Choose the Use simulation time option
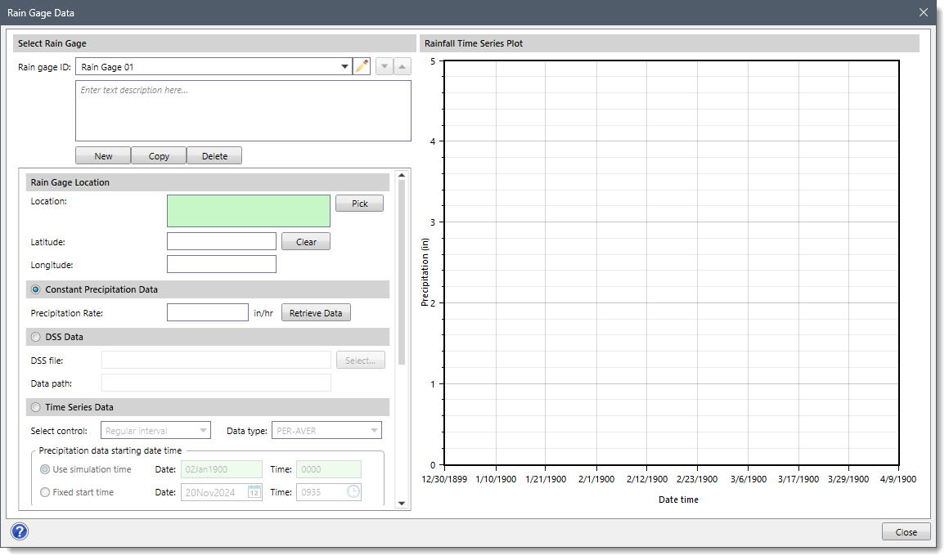 click(x=45, y=469)
